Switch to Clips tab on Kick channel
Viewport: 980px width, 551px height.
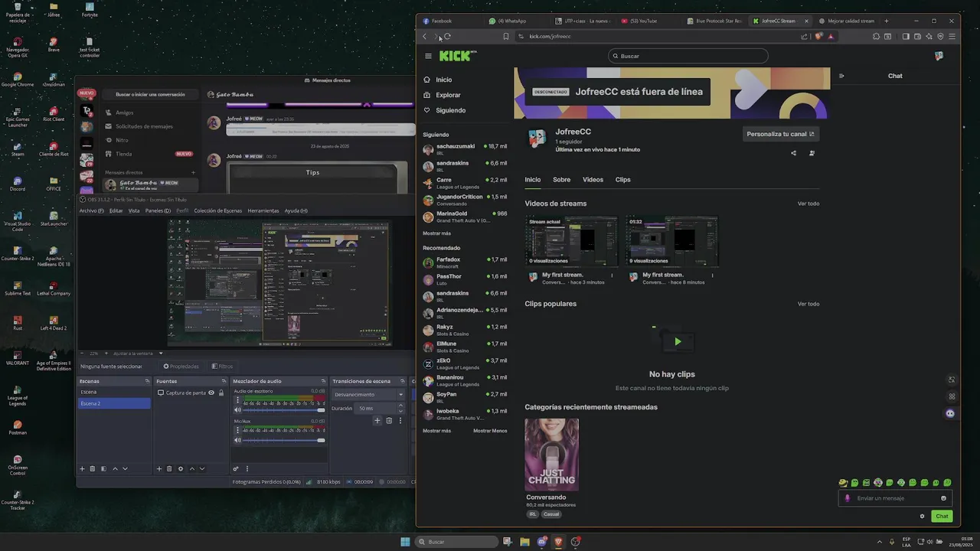click(x=622, y=180)
